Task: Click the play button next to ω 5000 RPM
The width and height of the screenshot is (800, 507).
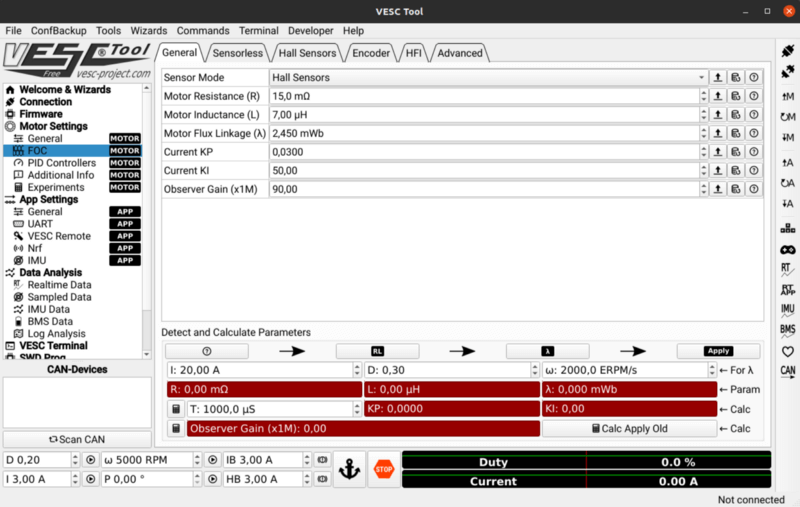Action: pos(212,460)
